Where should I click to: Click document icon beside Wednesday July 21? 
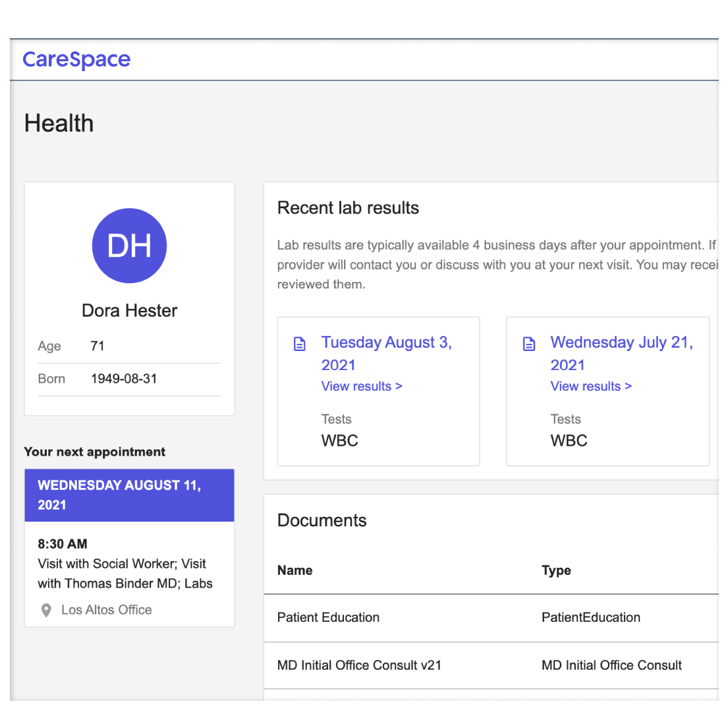529,344
